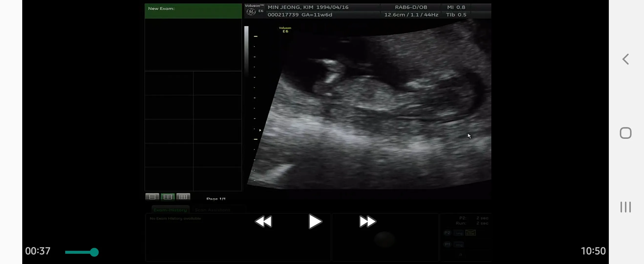Screen dimensions: 644x264
Task: Open the Android recent apps button
Action: pos(625,207)
